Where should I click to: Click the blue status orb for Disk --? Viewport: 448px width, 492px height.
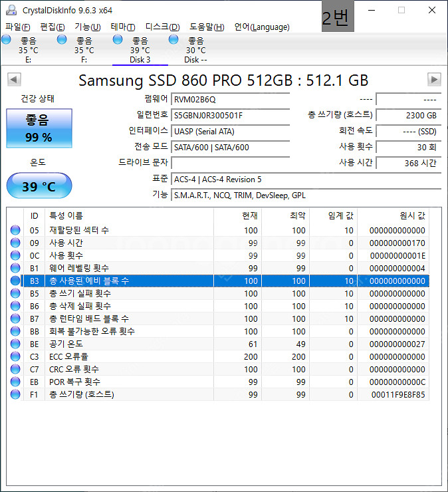click(x=173, y=39)
